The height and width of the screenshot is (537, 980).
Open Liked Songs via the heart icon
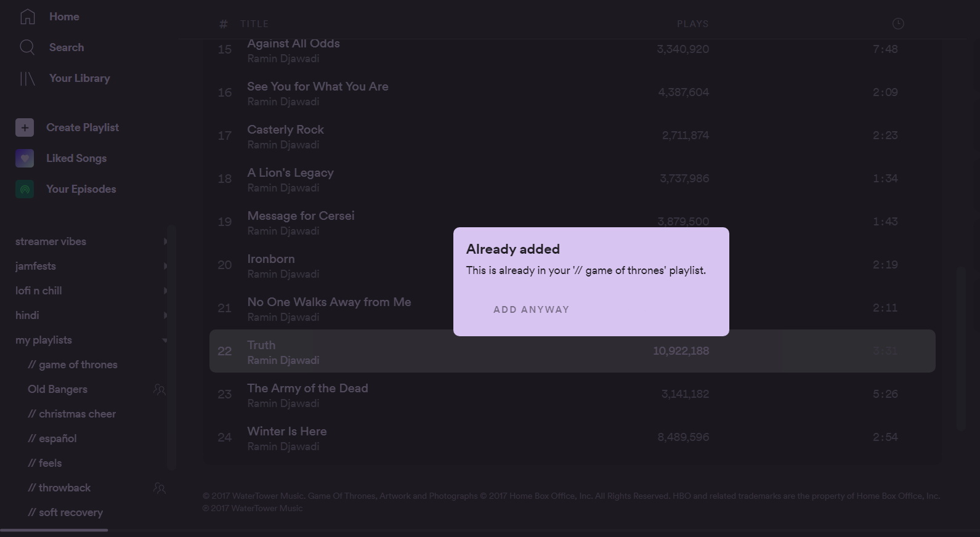(24, 158)
